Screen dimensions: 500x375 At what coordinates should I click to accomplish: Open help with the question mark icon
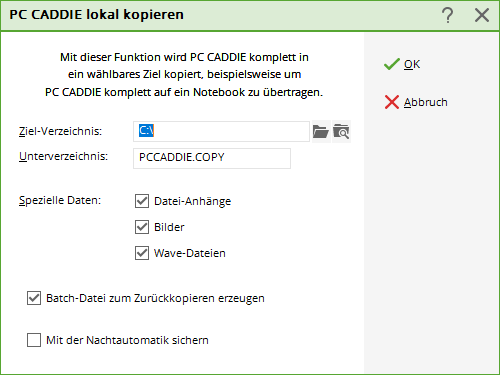coord(448,15)
